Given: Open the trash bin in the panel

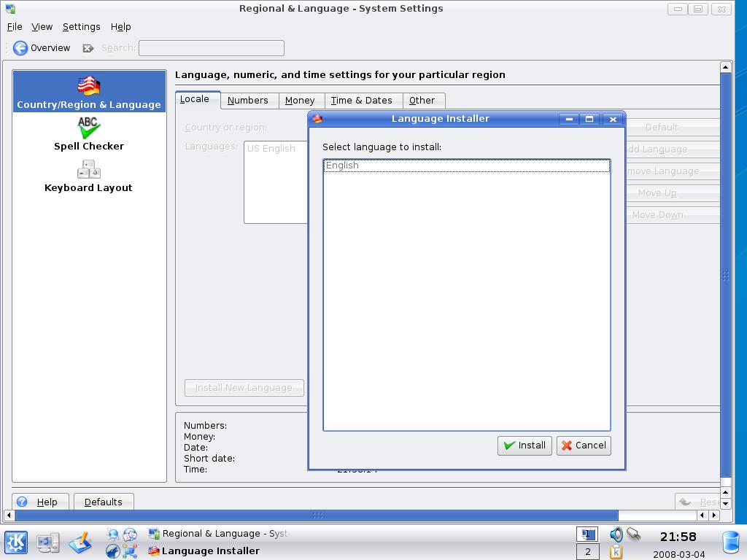Looking at the screenshot, I should pos(730,542).
